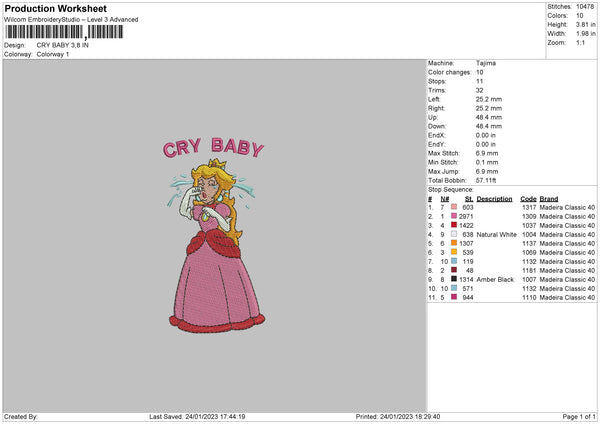600x424 pixels.
Task: Click the Printed timestamp 24/01/2023 18:29:40
Action: [x=410, y=416]
